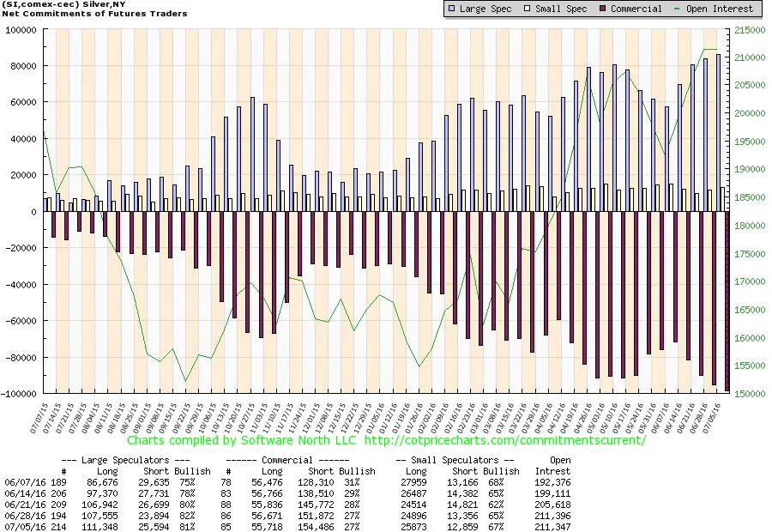The image size is (772, 532).
Task: Select the "Large Spec" legend label
Action: pyautogui.click(x=486, y=9)
